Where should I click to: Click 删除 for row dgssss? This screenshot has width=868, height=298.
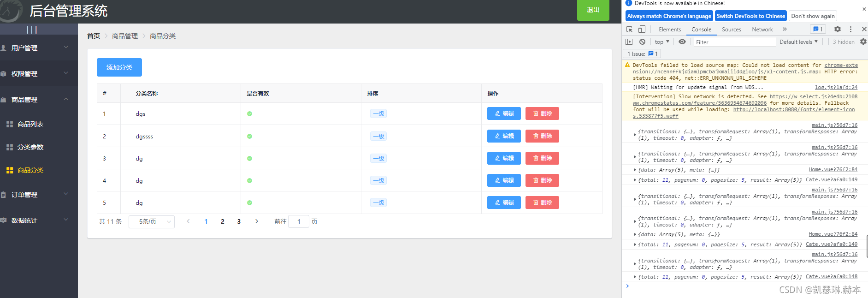click(x=542, y=136)
